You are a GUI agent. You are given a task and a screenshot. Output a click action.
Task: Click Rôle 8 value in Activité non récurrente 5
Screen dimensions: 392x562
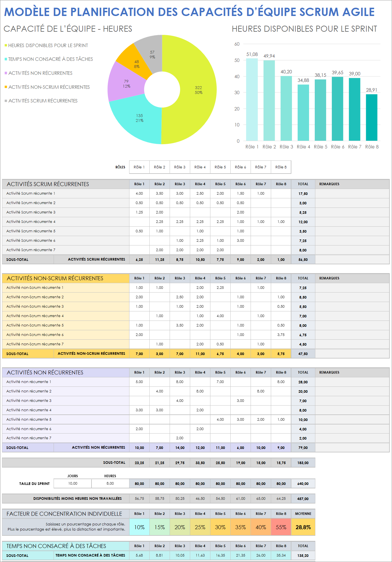click(x=281, y=420)
